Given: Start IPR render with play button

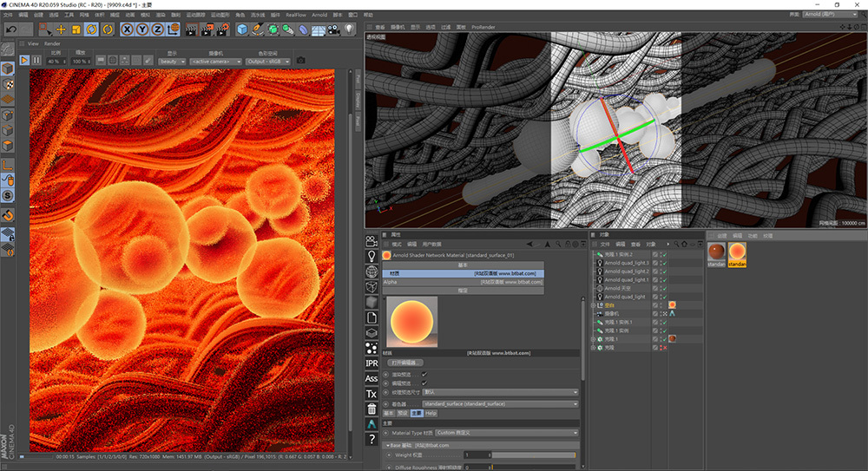Looking at the screenshot, I should coord(24,61).
